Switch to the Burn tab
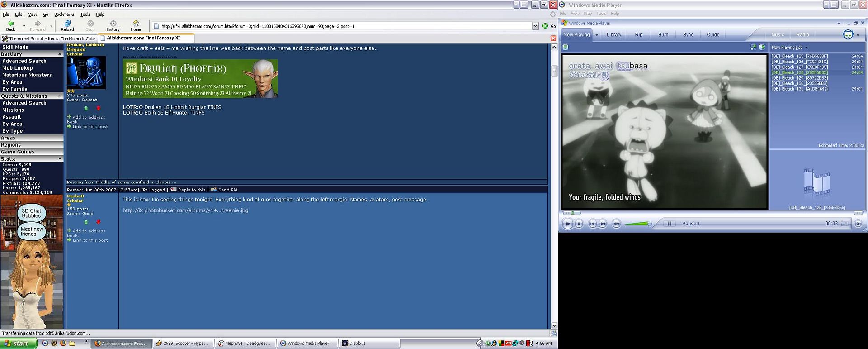868x349 pixels. (x=663, y=35)
